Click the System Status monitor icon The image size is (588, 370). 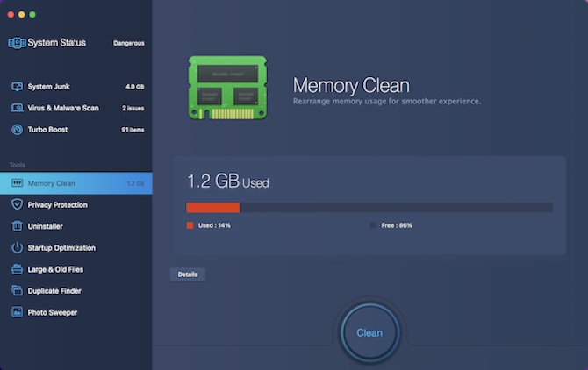coord(17,43)
